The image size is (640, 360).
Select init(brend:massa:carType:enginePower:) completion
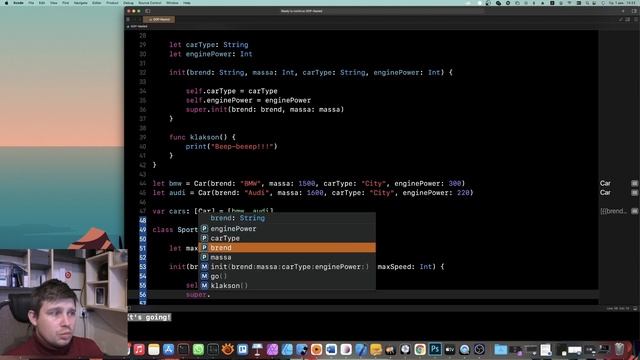[287, 267]
